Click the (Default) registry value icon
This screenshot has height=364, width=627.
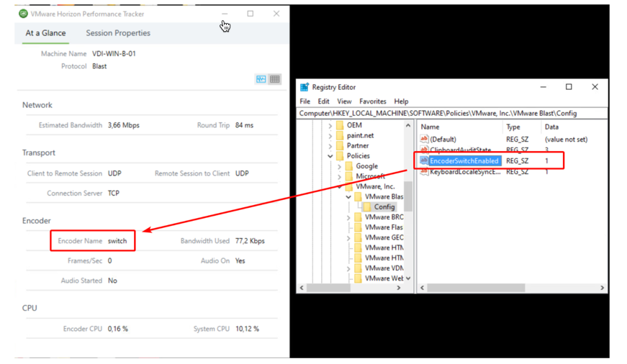[x=424, y=140]
